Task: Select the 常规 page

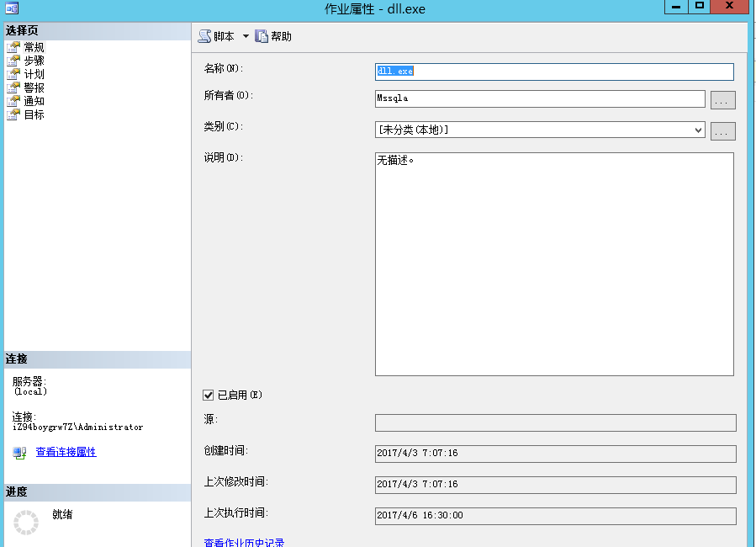Action: [34, 47]
